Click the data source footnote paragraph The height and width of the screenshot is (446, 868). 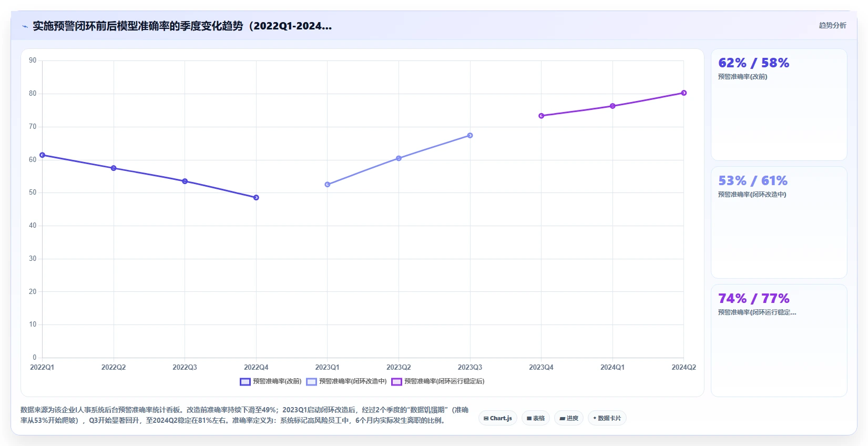244,415
